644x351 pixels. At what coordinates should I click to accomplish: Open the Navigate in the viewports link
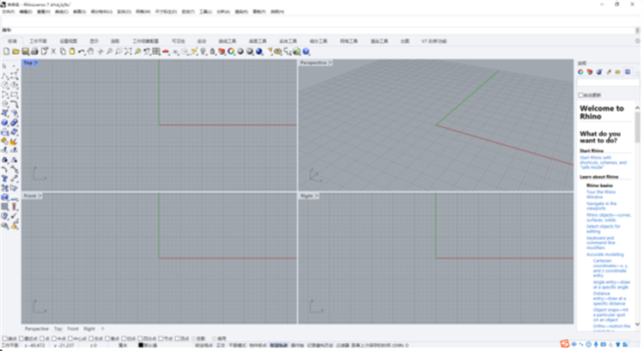601,206
